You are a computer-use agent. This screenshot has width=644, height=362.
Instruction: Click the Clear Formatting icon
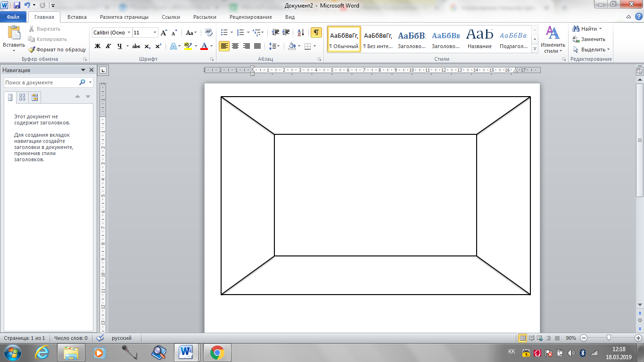pos(209,33)
